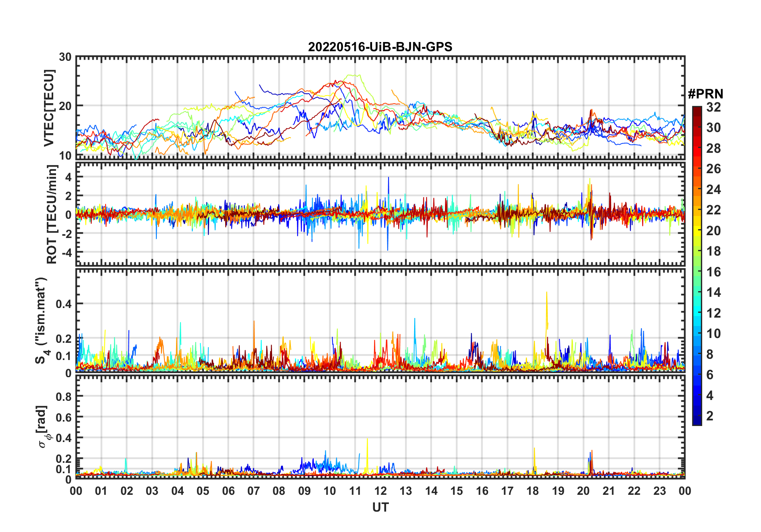Click the VTEC[TECU] axis label
The width and height of the screenshot is (761, 532).
point(49,108)
